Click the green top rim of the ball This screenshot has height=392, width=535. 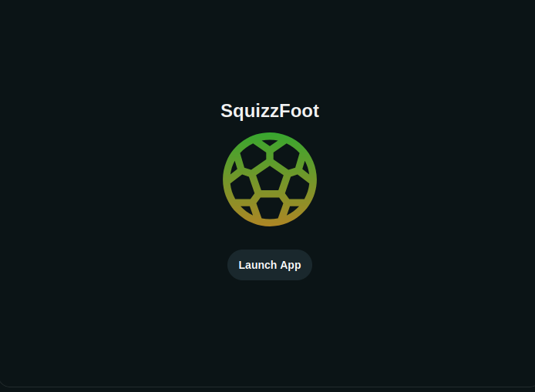pos(270,136)
